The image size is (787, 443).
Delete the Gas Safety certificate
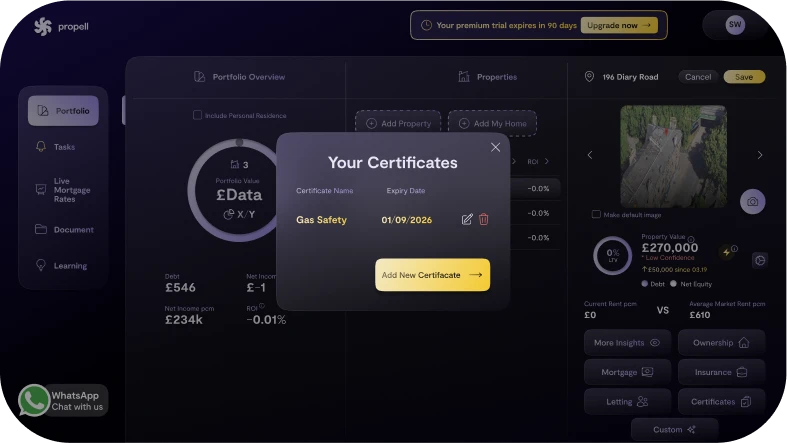click(484, 219)
